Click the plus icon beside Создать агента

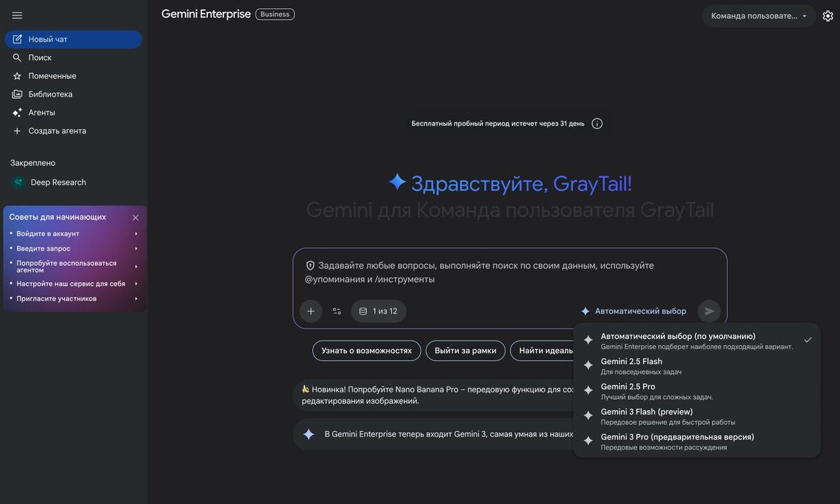point(17,131)
